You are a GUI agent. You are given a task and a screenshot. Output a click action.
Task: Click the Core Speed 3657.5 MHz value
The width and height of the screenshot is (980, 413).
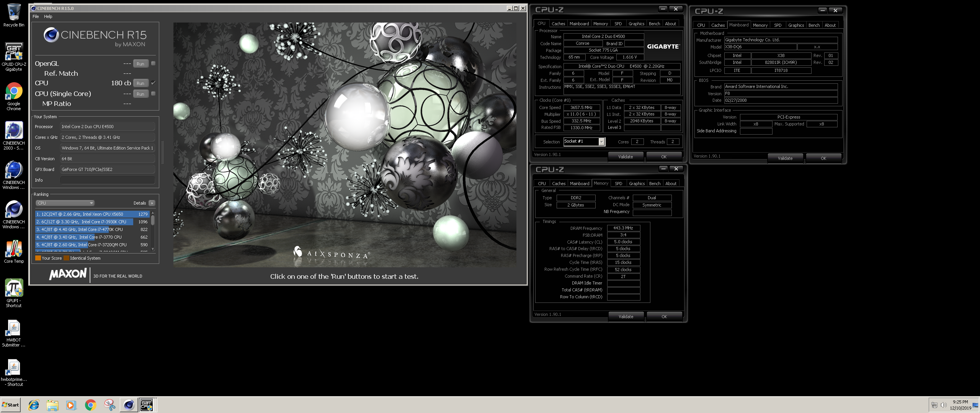click(x=581, y=108)
